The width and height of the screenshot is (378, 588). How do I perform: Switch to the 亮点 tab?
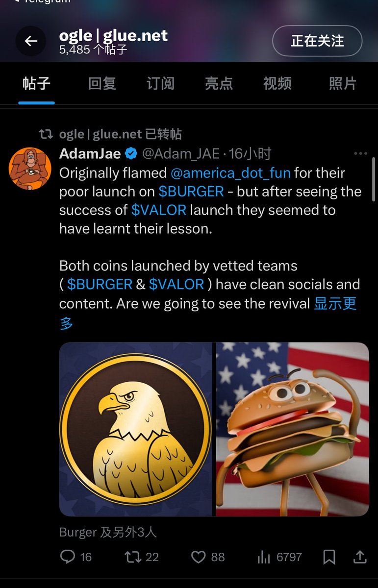click(219, 83)
